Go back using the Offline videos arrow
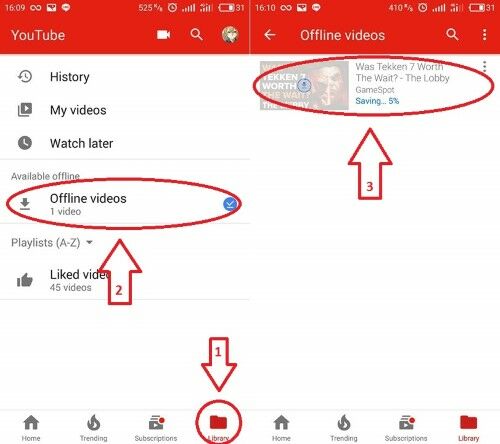The image size is (500, 444). tap(270, 35)
